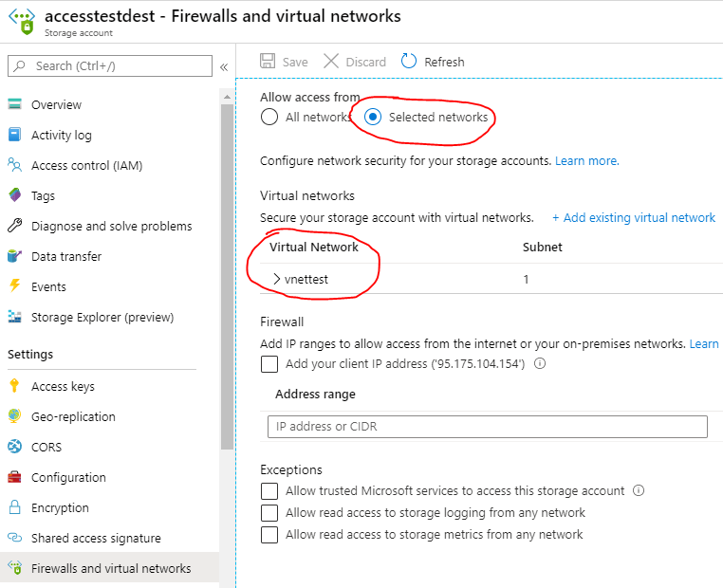The image size is (723, 588).
Task: Check Add your client IP address box
Action: pos(269,363)
